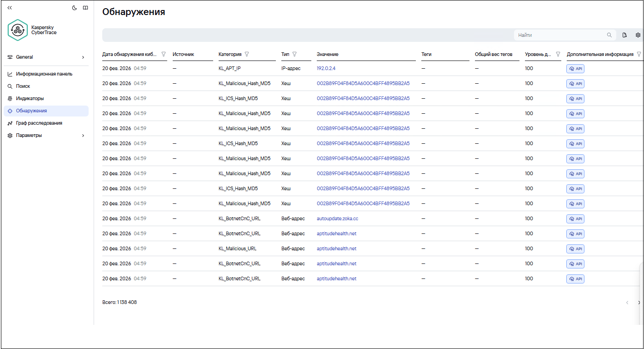Select the KL_Malicious_URL category cell

(237, 248)
